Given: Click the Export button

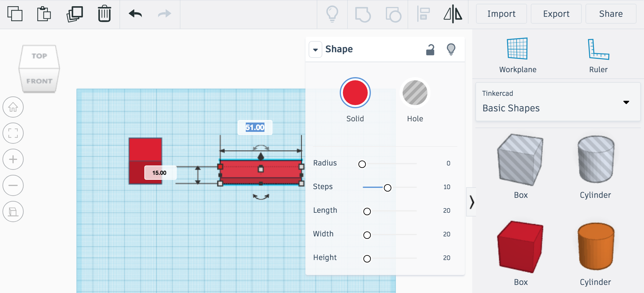Looking at the screenshot, I should (556, 14).
